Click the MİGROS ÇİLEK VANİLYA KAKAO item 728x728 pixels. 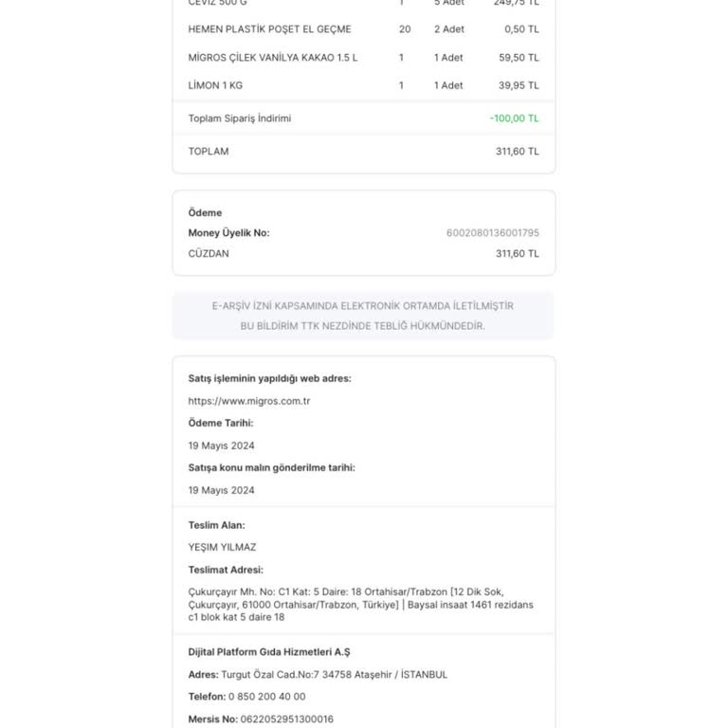click(273, 58)
